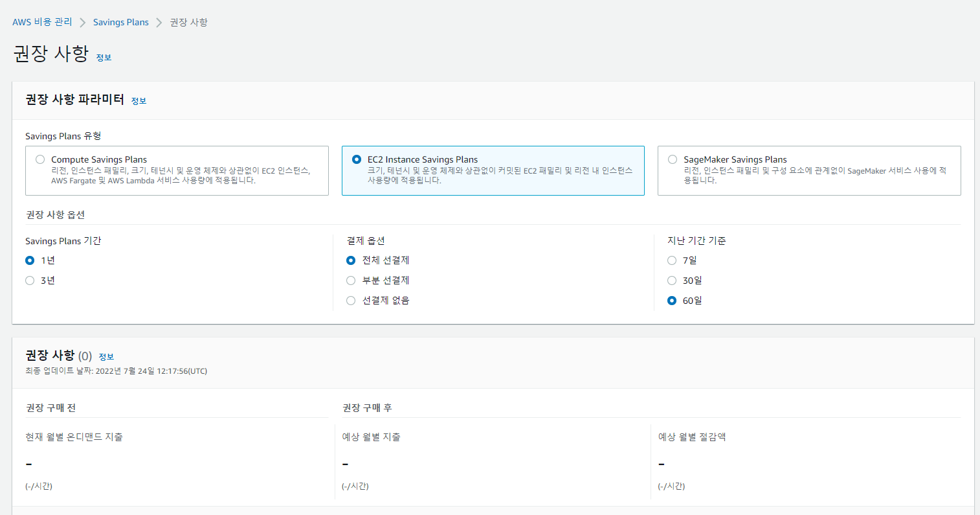Click the 권장 구매 전 heading
Screen dimensions: 980x515
tap(51, 407)
